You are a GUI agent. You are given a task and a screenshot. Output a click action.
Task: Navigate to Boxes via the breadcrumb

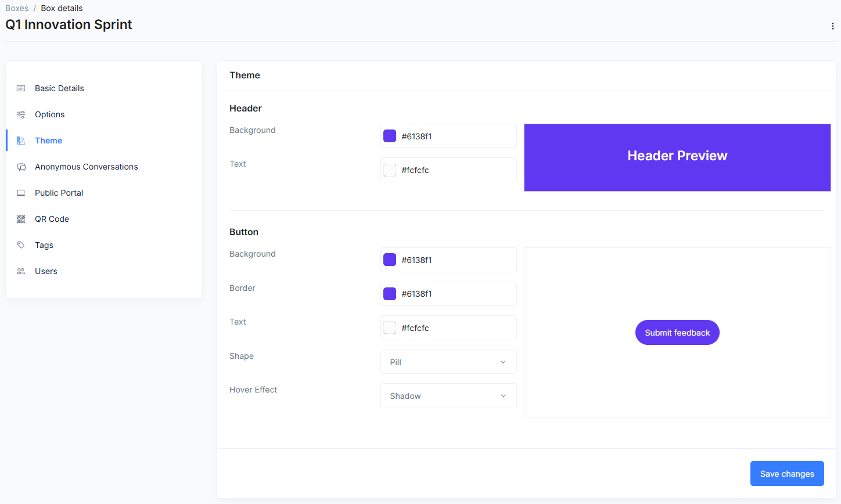pos(17,8)
